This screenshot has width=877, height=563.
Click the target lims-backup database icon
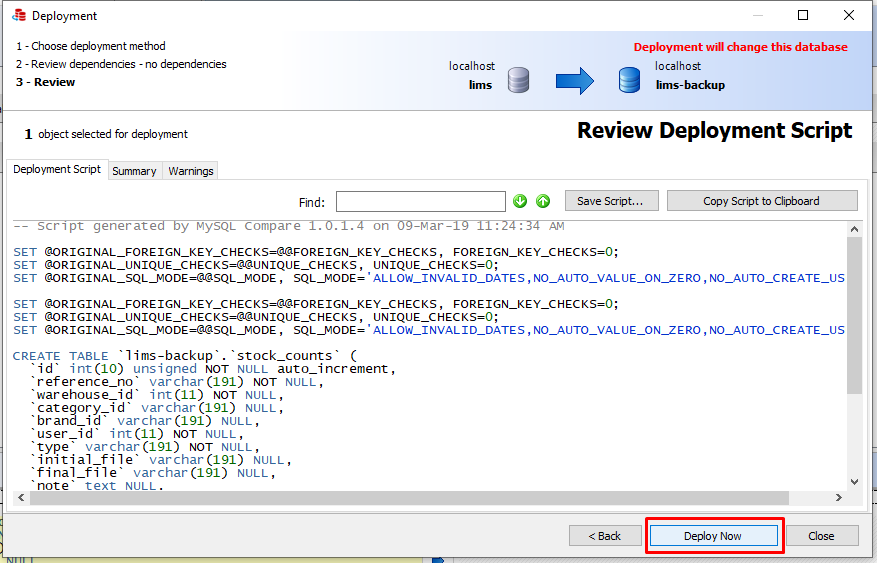(x=629, y=81)
